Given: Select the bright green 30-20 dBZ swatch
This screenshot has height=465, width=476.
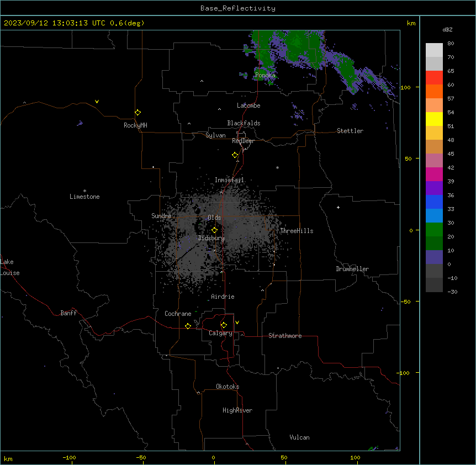Looking at the screenshot, I should point(434,230).
